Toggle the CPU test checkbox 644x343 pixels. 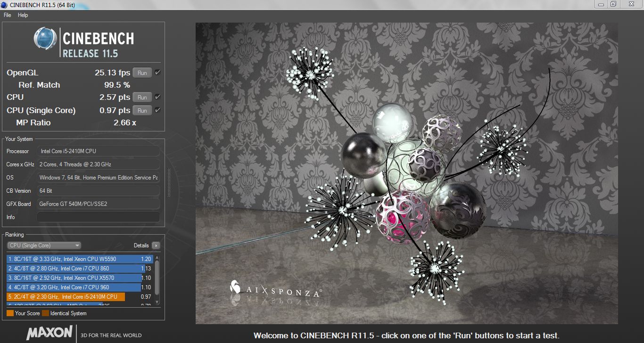tap(157, 97)
